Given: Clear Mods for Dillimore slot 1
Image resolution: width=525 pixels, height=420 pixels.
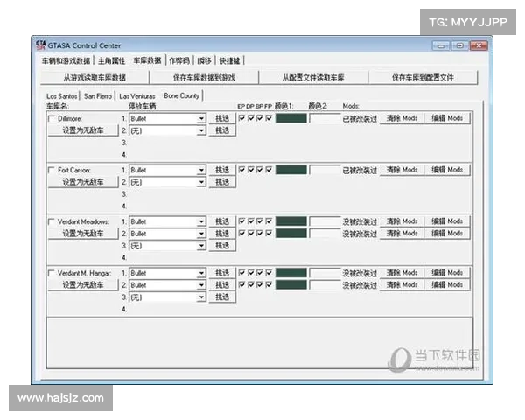Looking at the screenshot, I should click(x=402, y=118).
